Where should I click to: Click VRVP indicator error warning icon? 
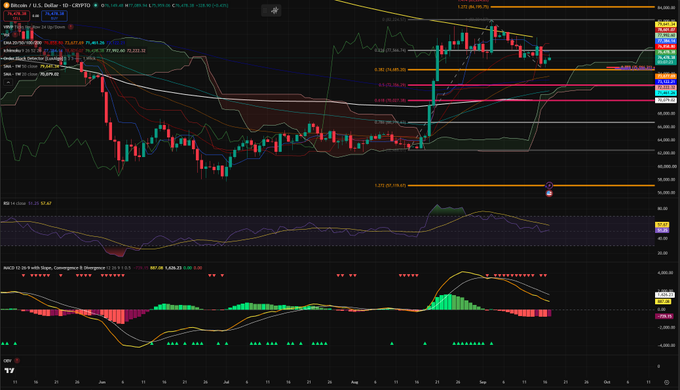pos(70,27)
